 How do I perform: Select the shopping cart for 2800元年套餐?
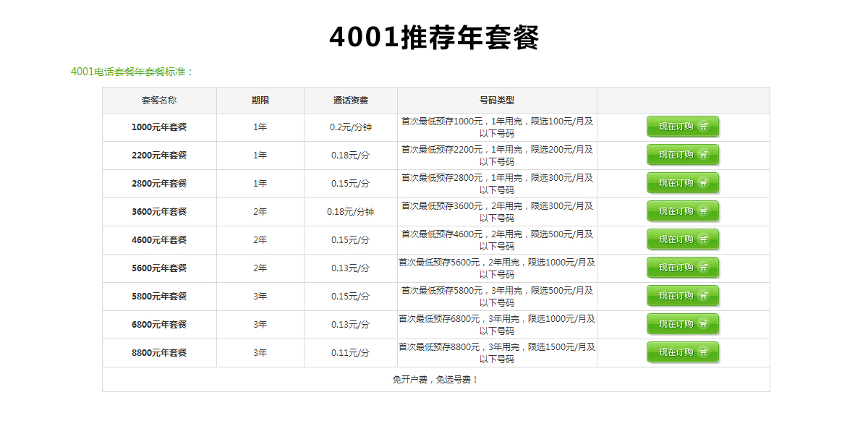(703, 183)
